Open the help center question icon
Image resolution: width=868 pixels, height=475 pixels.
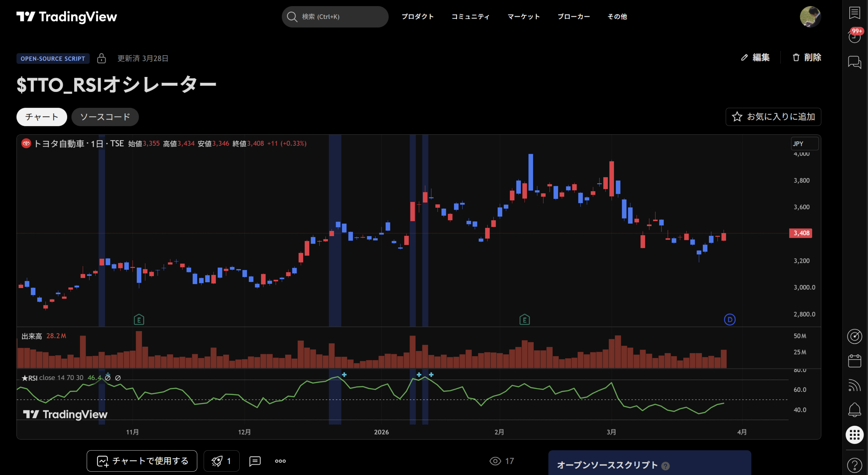[x=854, y=464]
